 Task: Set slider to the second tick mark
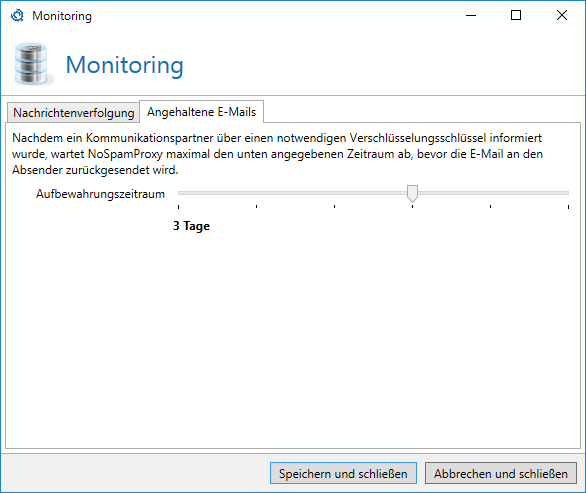click(x=256, y=193)
